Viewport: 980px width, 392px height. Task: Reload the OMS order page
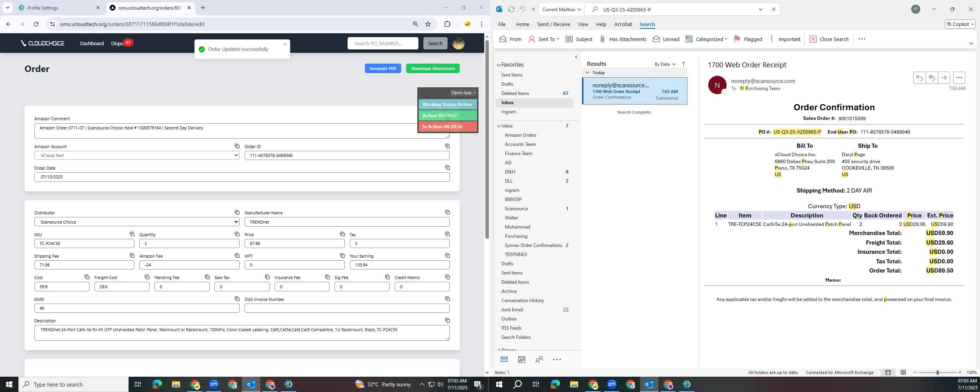pyautogui.click(x=36, y=24)
